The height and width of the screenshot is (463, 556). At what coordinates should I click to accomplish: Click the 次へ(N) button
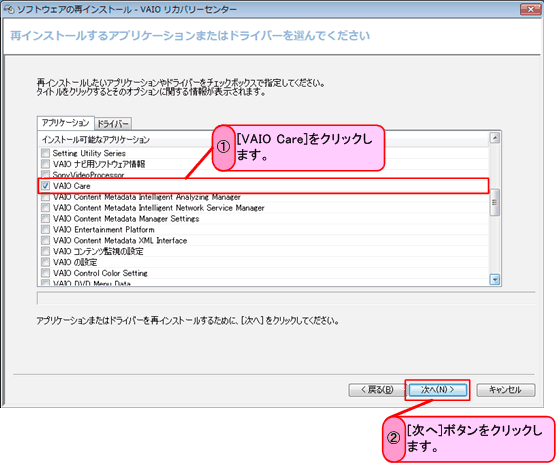point(438,390)
